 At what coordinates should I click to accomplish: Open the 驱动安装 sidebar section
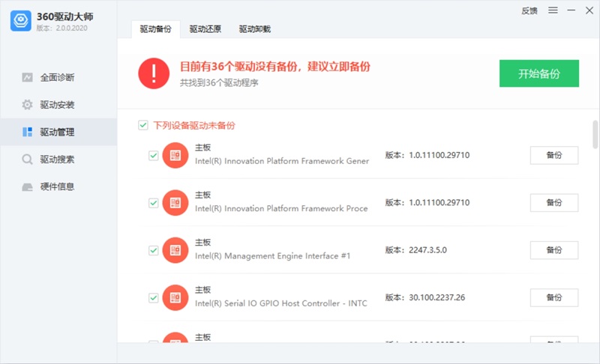[x=58, y=105]
